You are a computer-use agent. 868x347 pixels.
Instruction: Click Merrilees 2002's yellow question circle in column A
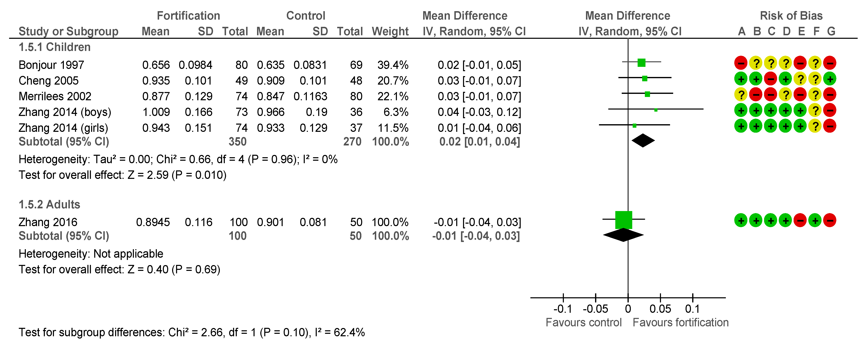click(x=741, y=94)
